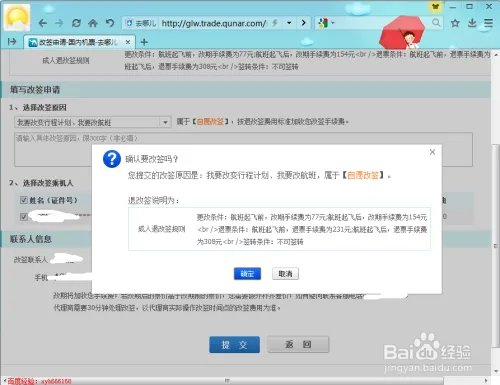
Task: Click the undo/restore closed page icon
Action: (110, 23)
